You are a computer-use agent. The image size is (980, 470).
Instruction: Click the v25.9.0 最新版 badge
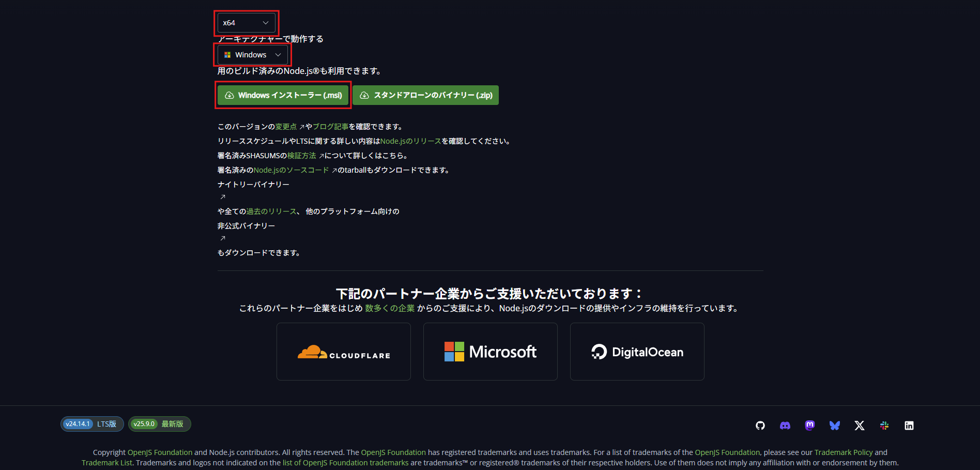159,424
